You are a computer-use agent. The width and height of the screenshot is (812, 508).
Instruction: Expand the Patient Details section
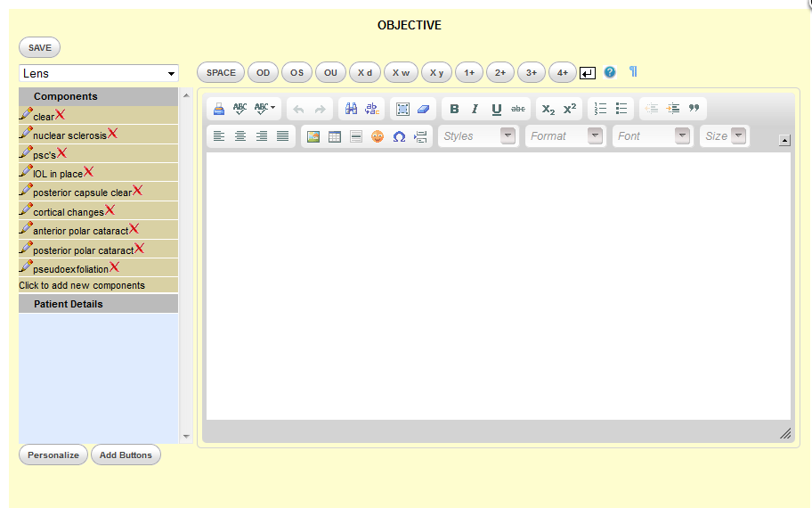tap(68, 304)
